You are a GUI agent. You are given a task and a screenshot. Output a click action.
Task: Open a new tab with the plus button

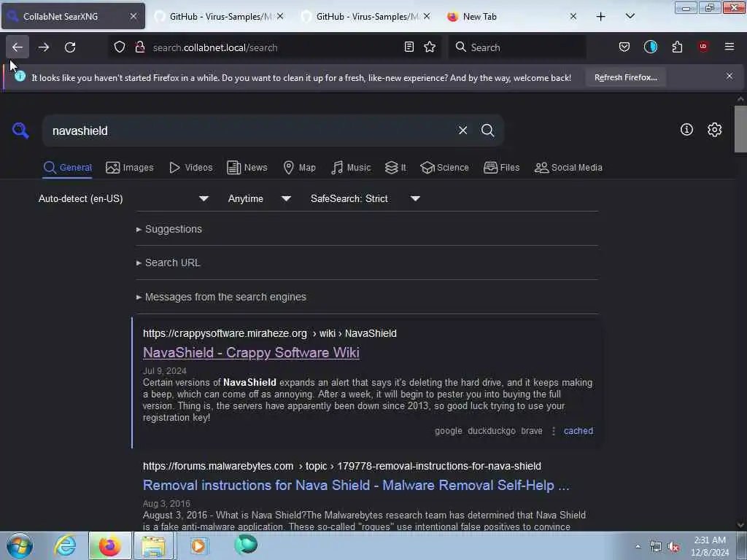pos(601,17)
